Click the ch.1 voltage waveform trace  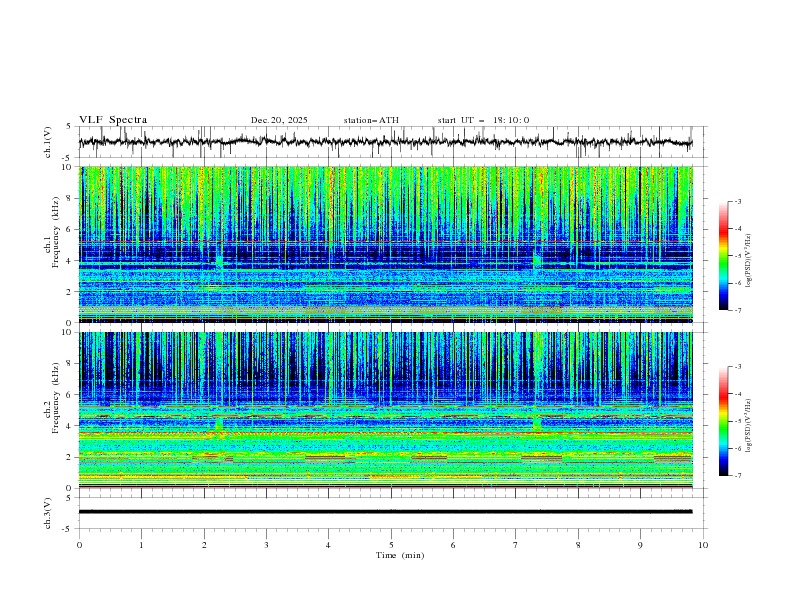[x=385, y=142]
